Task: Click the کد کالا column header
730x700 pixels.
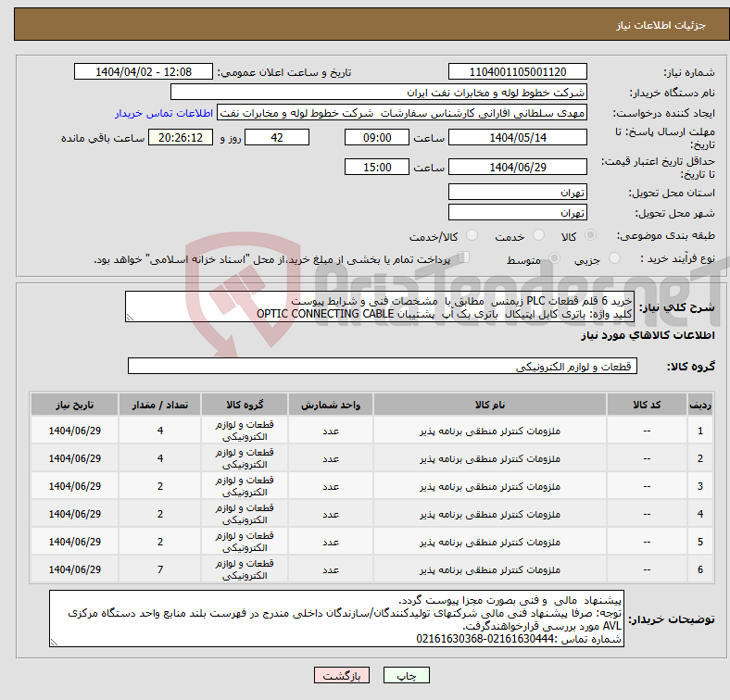Action: click(x=647, y=405)
